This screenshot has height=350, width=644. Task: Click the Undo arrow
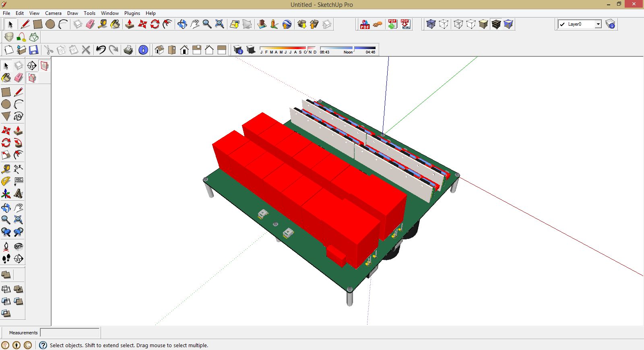tap(101, 50)
